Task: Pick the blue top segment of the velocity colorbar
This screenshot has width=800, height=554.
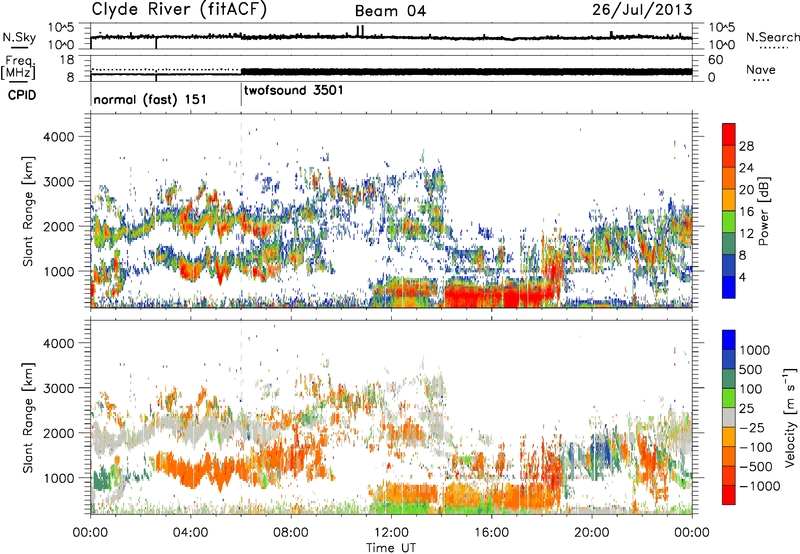Action: tap(729, 340)
